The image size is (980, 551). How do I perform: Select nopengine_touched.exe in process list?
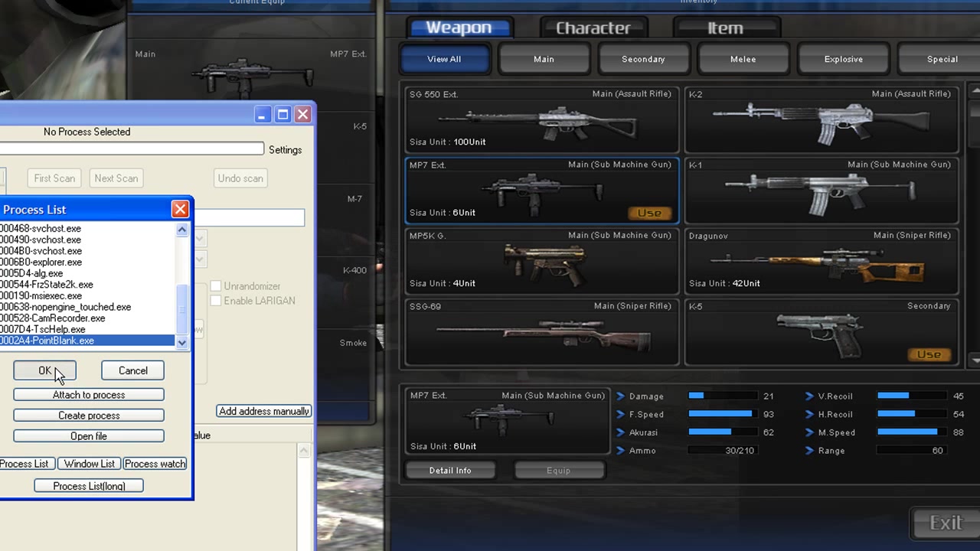(x=87, y=307)
